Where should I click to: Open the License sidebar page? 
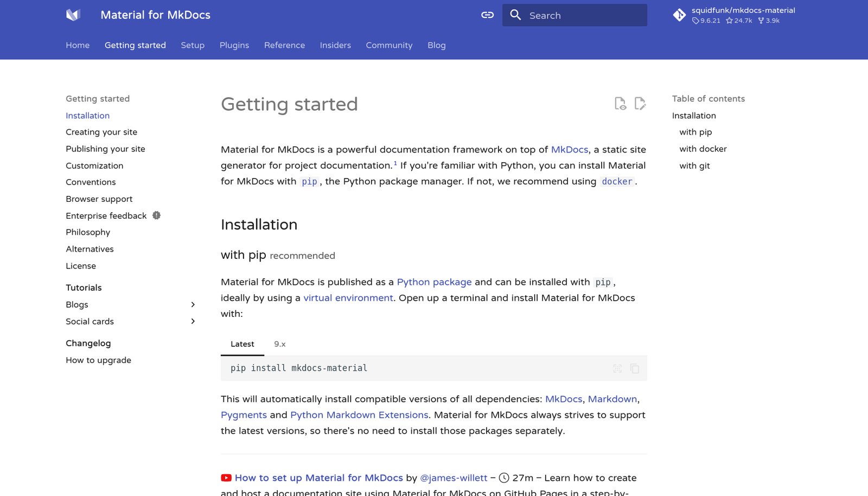pyautogui.click(x=81, y=266)
